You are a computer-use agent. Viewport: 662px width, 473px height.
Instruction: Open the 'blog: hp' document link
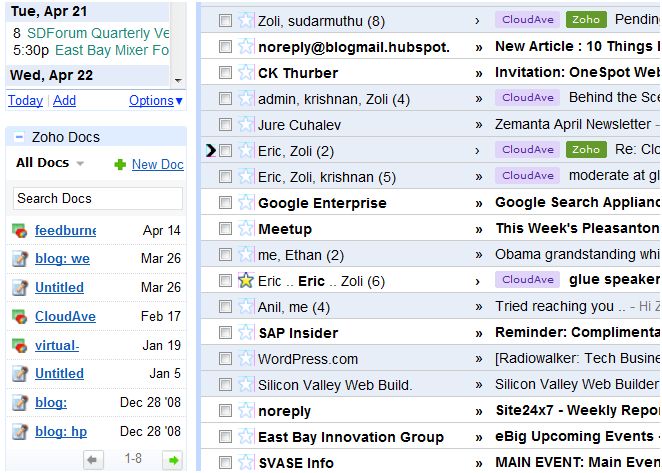click(61, 432)
